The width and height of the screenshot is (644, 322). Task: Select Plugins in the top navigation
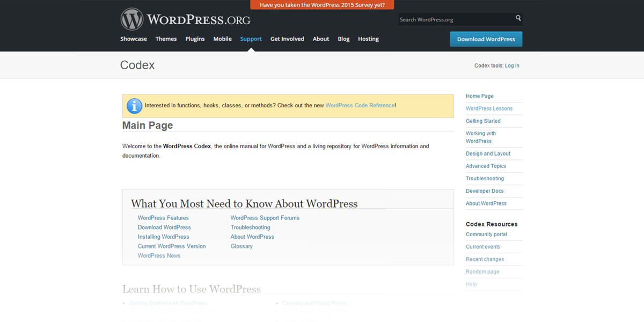pyautogui.click(x=195, y=39)
